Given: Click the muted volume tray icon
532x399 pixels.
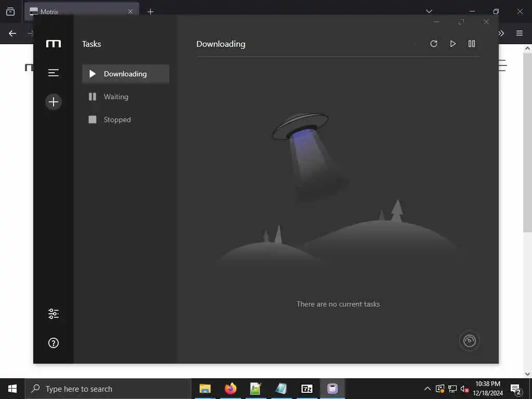Looking at the screenshot, I should (464, 389).
